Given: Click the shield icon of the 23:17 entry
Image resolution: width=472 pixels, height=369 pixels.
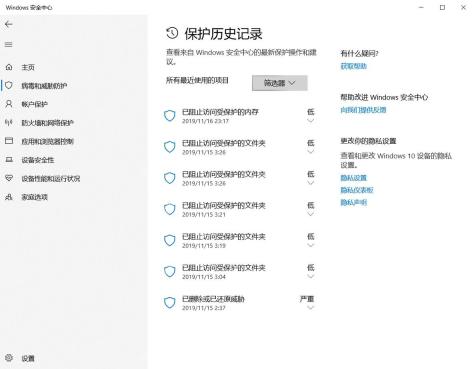Looking at the screenshot, I should tap(170, 116).
